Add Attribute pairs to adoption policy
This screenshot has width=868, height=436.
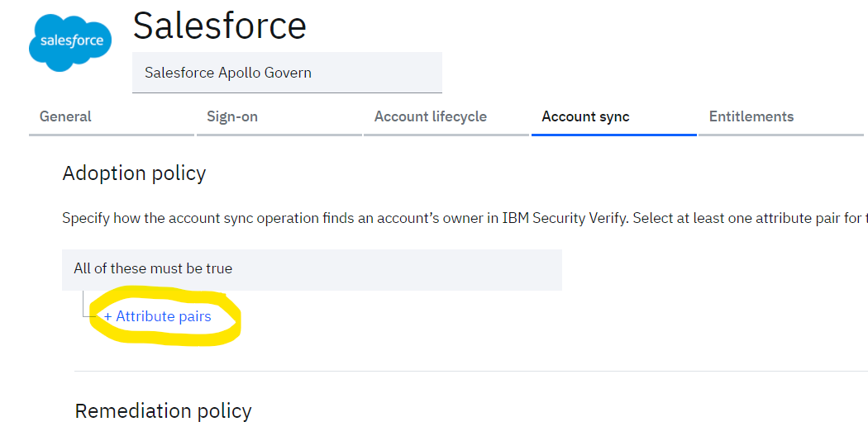pyautogui.click(x=163, y=316)
